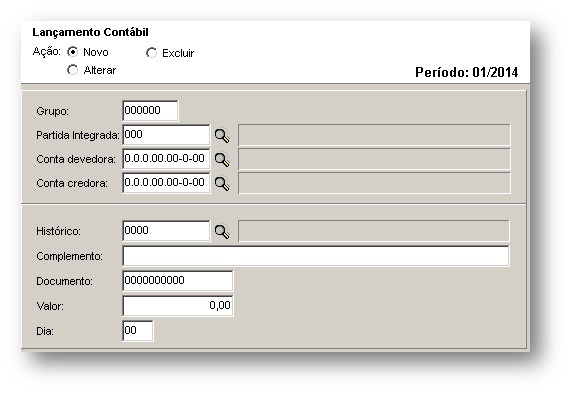Click into the Partida Integrada code field
This screenshot has width=572, height=394.
pos(166,135)
